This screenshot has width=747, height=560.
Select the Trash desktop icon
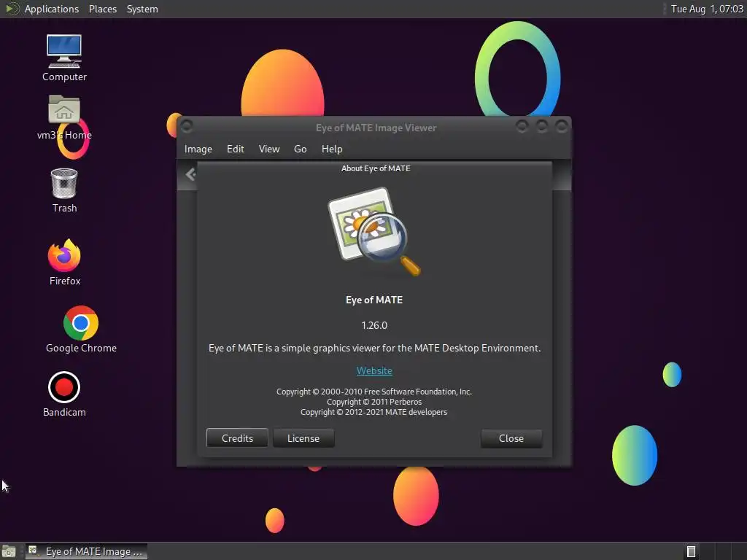click(x=64, y=190)
